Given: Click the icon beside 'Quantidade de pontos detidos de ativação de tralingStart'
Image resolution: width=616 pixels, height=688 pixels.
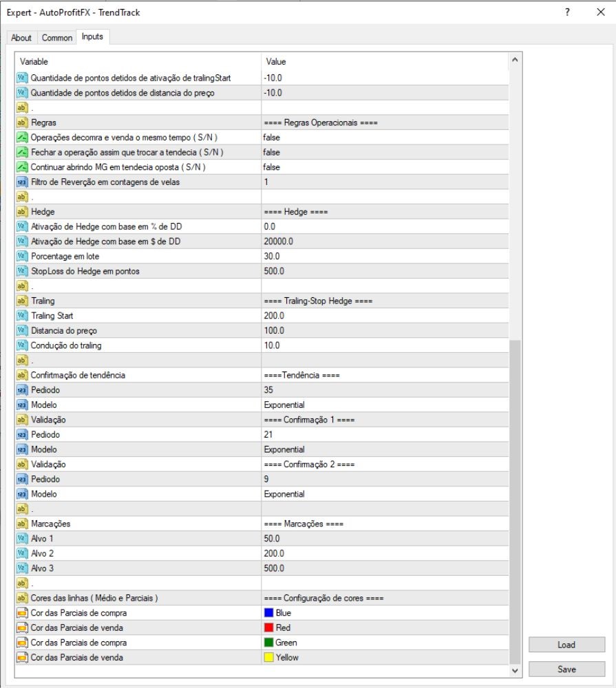Looking at the screenshot, I should [x=22, y=78].
